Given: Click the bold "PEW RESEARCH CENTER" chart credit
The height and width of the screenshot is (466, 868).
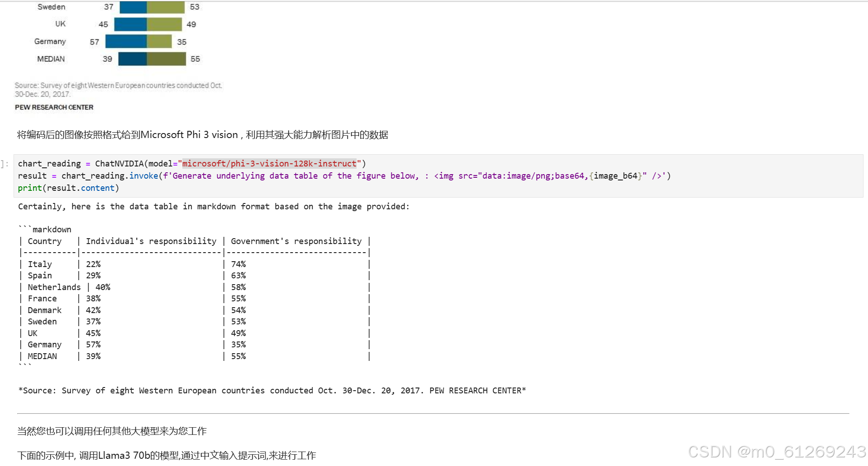Looking at the screenshot, I should coord(54,107).
